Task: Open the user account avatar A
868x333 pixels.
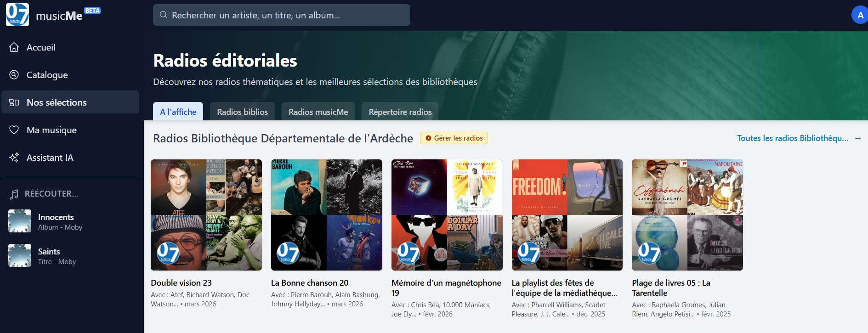Action: (860, 15)
